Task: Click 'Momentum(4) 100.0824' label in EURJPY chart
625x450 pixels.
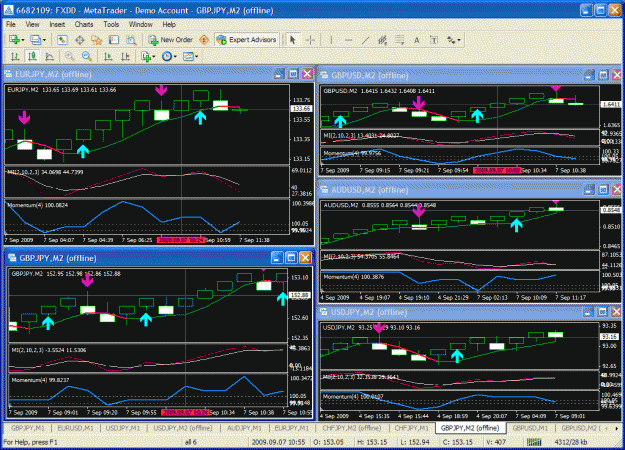Action: [x=37, y=205]
